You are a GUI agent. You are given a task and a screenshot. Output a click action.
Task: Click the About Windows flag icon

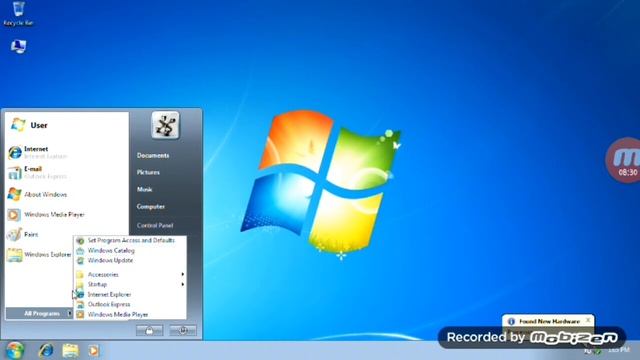[x=14, y=194]
